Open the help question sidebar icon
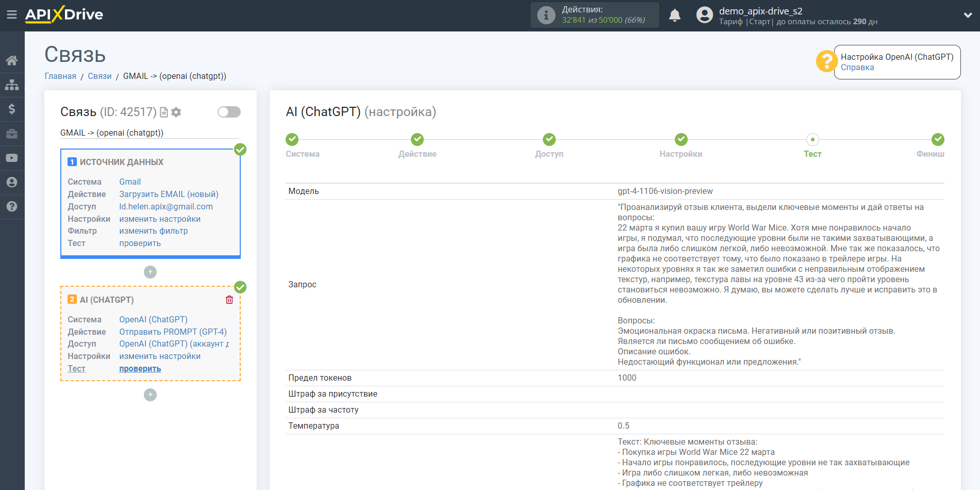 point(12,206)
